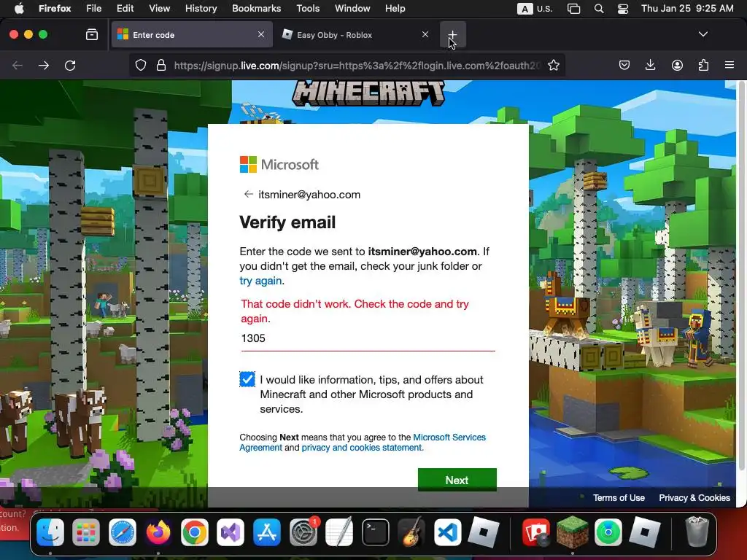Open the Firefox hamburger menu
This screenshot has height=560, width=747.
coord(729,65)
